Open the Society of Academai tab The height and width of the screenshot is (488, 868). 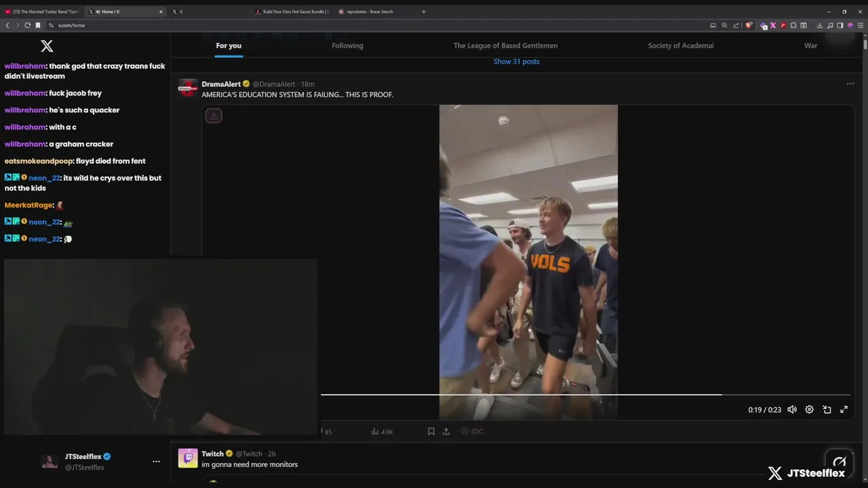tap(680, 45)
